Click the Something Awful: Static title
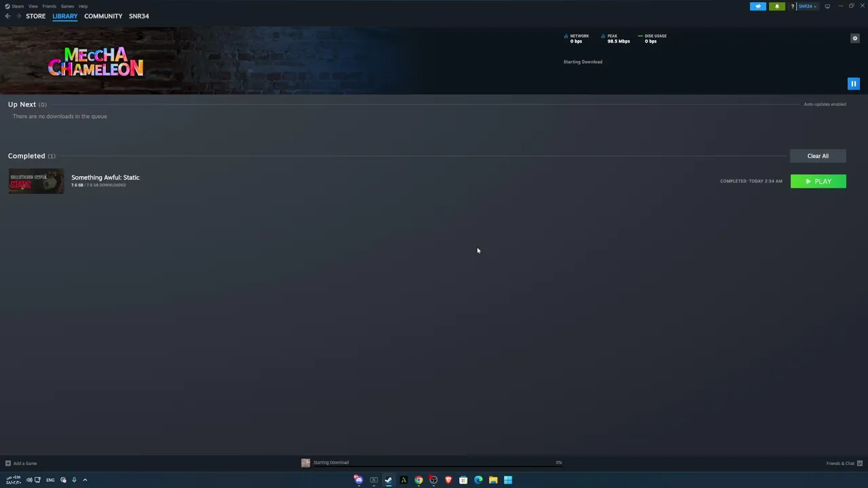 [x=105, y=178]
